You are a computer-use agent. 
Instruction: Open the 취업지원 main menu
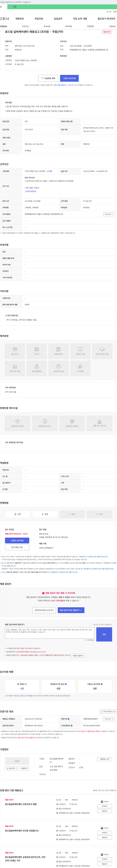click(39, 19)
